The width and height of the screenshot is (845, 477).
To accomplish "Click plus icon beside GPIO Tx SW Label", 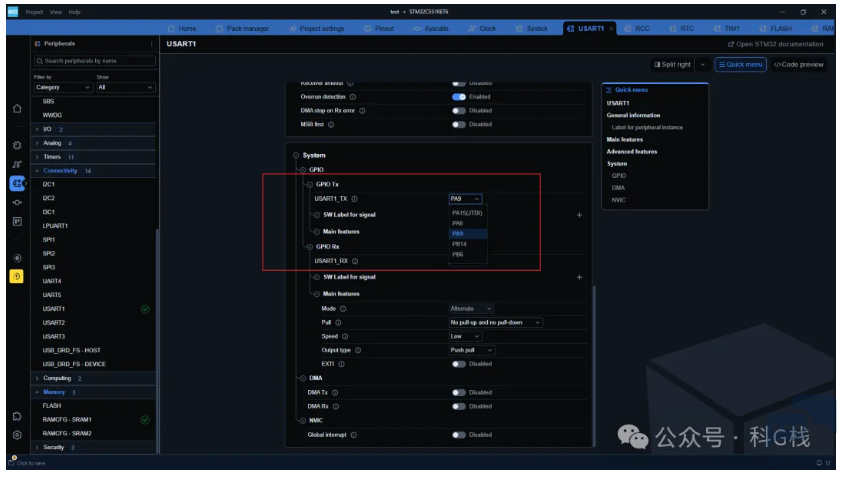I will tap(579, 215).
